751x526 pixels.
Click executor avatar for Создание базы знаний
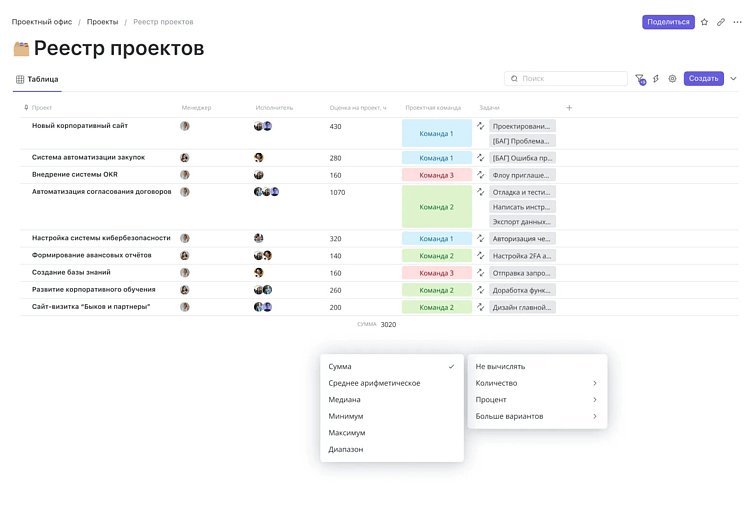click(x=259, y=273)
